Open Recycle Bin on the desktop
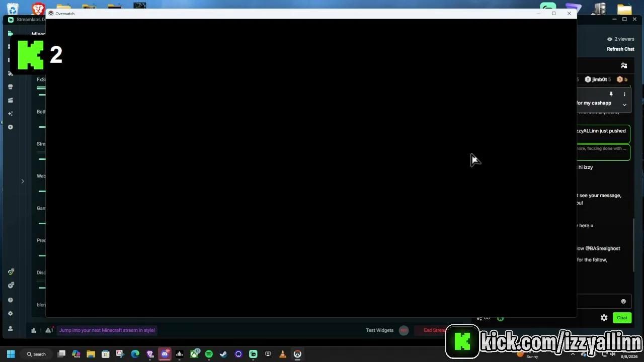Screen dimensions: 644x362 tap(12, 9)
